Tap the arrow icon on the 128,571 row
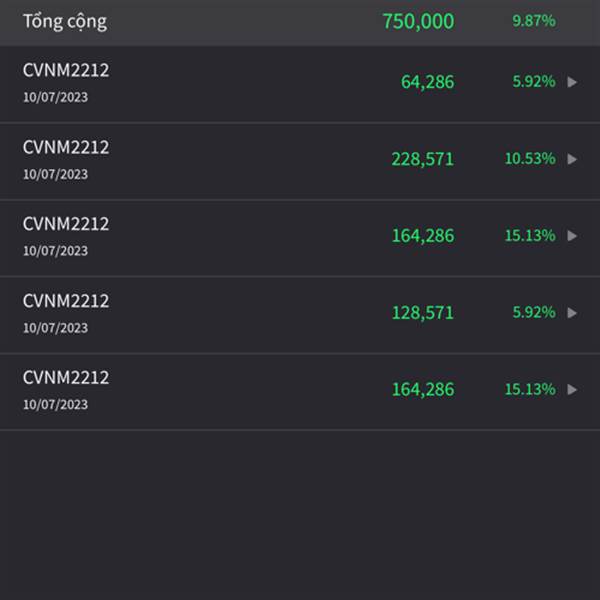This screenshot has width=600, height=600. pos(572,313)
